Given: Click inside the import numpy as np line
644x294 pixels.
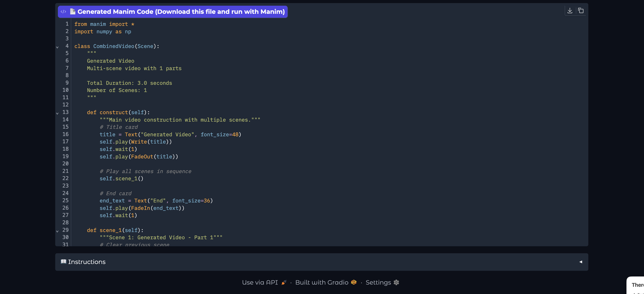Looking at the screenshot, I should point(103,32).
